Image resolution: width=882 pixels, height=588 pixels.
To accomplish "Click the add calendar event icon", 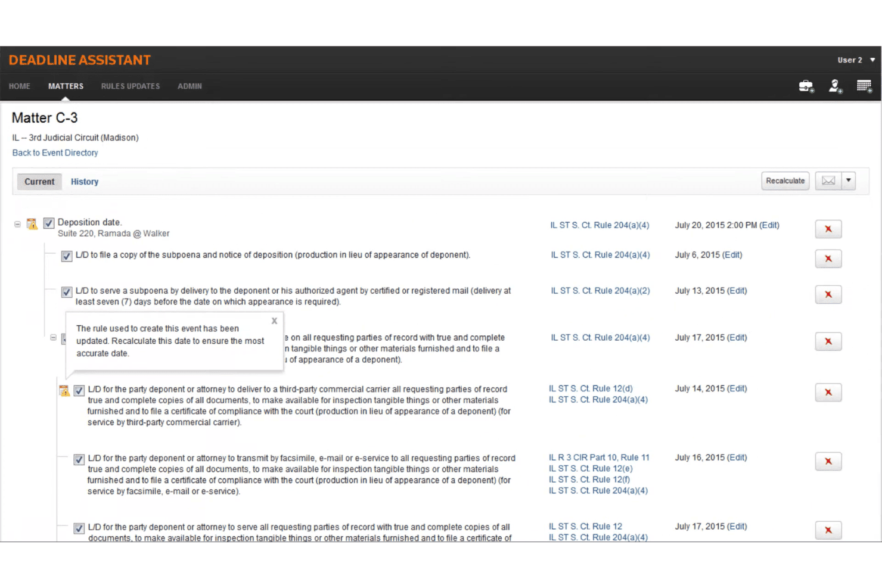I will (864, 87).
